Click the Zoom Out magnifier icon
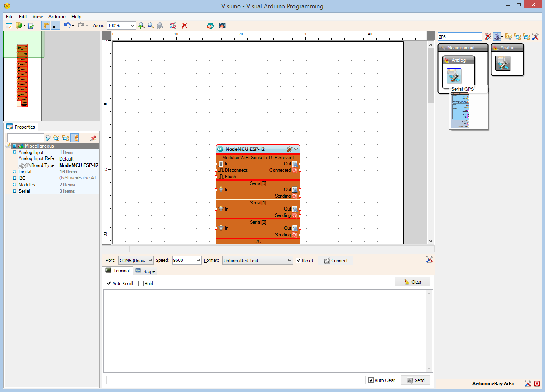Screen dimensions: 545x392 (x=151, y=25)
